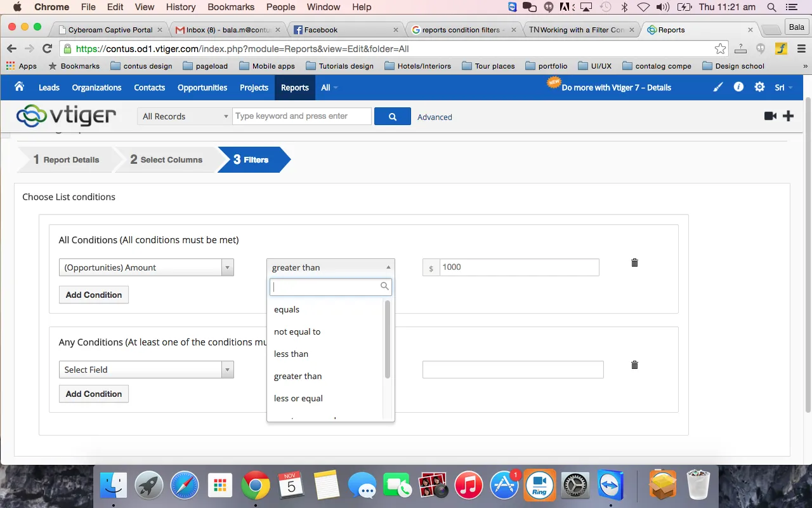Open the Opportunities module

[x=202, y=88]
